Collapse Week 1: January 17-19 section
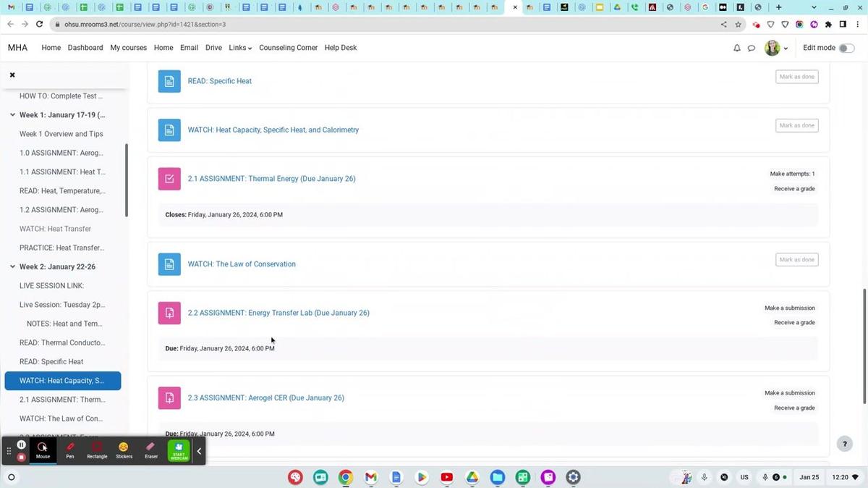 pyautogui.click(x=12, y=114)
